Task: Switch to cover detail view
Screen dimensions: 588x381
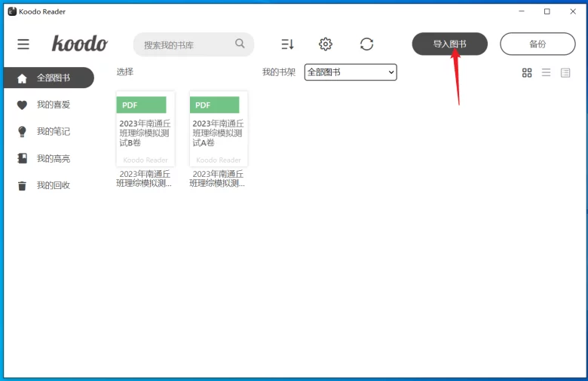Action: [x=565, y=72]
